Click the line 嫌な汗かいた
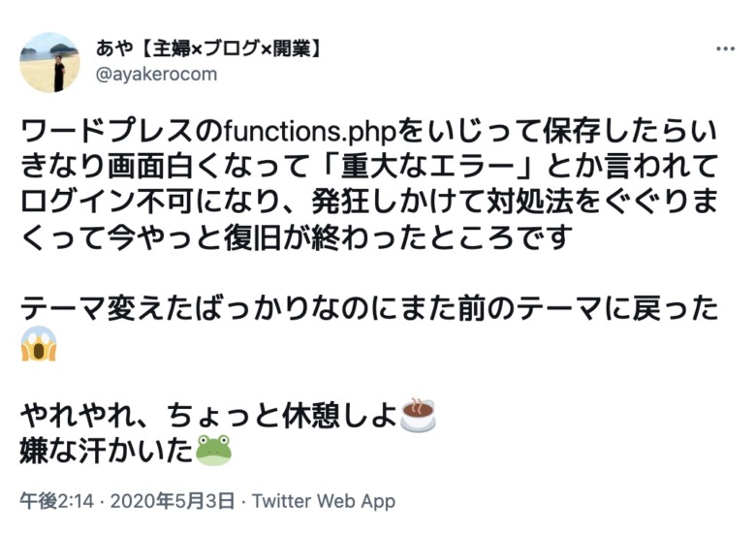This screenshot has width=756, height=533. tap(106, 451)
